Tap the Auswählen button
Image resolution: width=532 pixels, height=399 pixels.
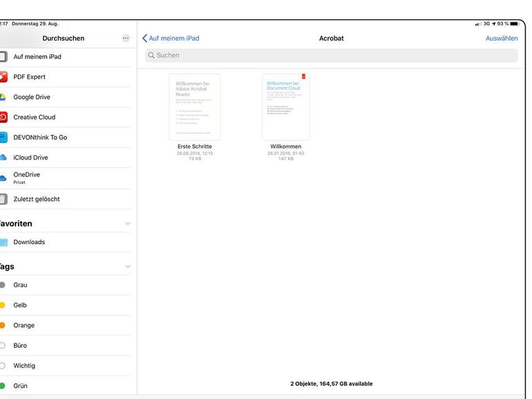coord(502,38)
